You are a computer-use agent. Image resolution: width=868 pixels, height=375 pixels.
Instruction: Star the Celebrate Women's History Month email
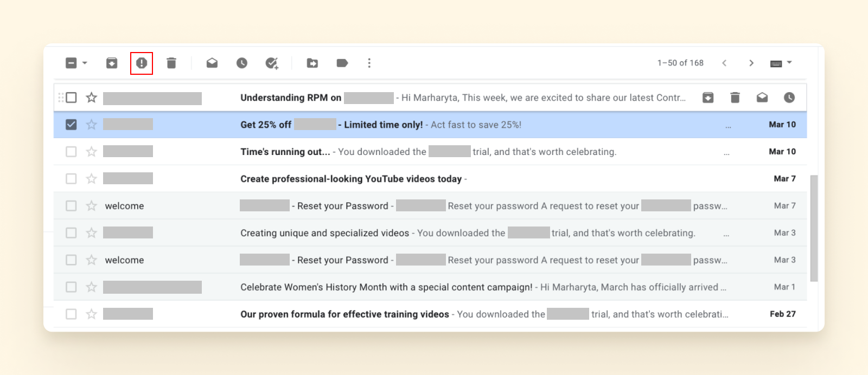(92, 287)
